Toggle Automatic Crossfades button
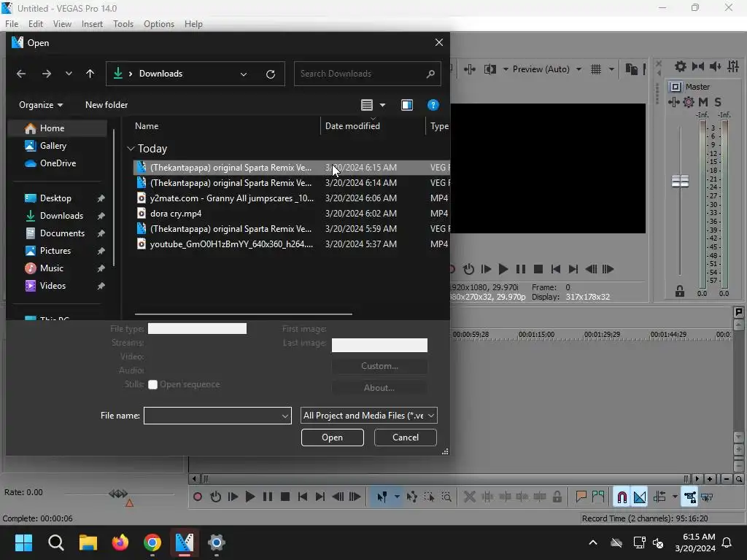 click(639, 497)
